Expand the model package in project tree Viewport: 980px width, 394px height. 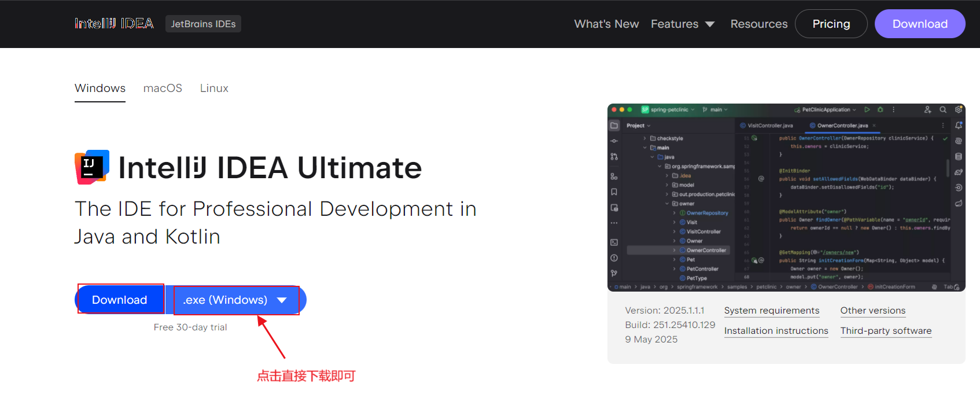[667, 185]
